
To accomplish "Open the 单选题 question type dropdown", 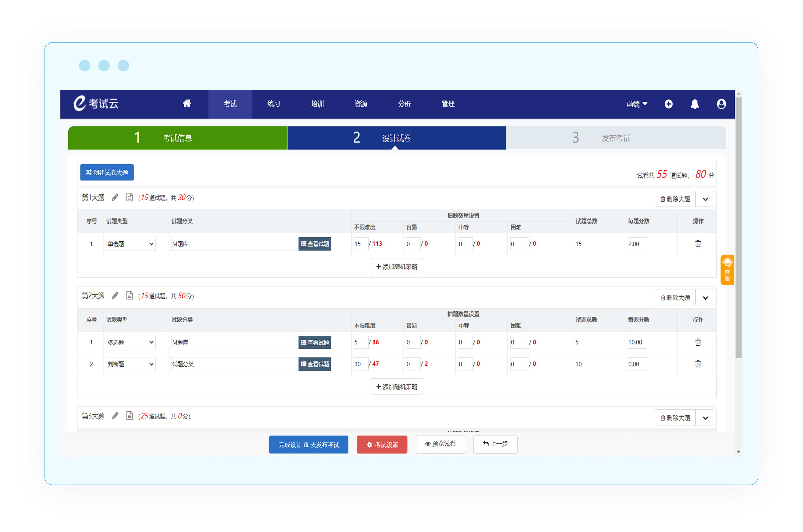I will coord(130,244).
